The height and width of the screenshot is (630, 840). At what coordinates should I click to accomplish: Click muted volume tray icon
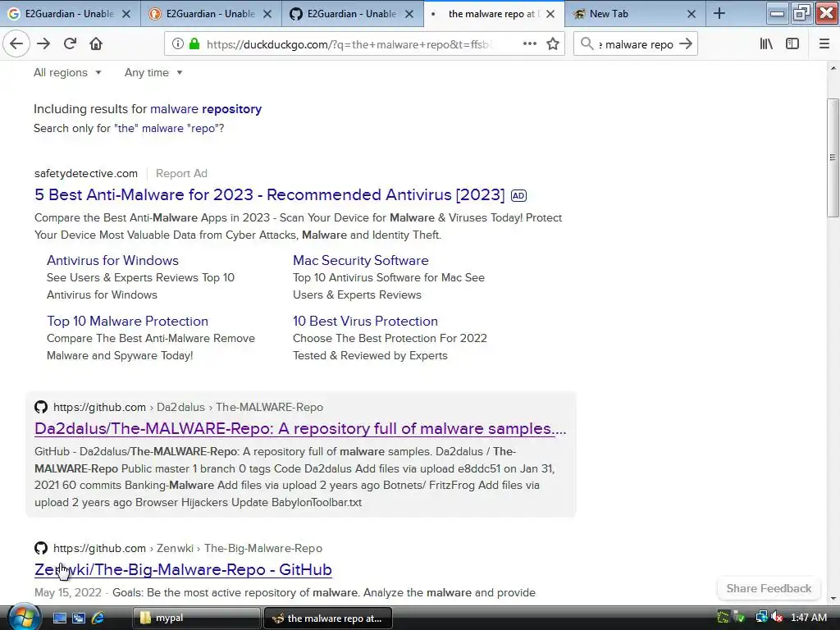pos(778,618)
